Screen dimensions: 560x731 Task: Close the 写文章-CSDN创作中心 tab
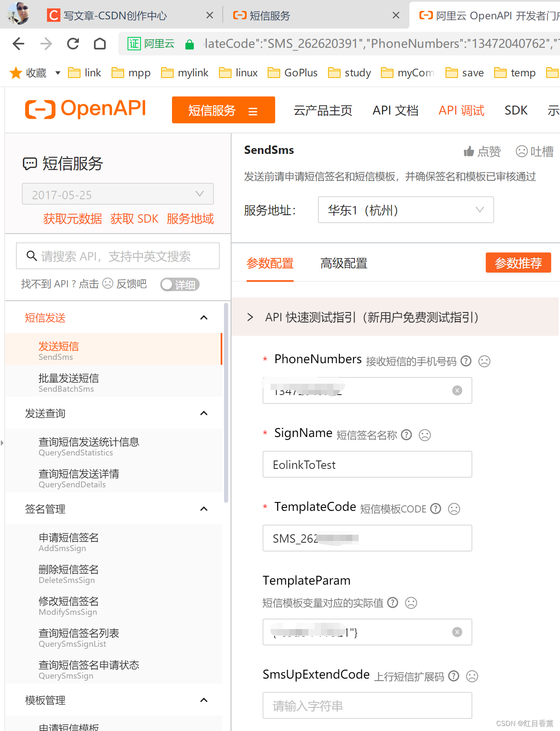210,16
